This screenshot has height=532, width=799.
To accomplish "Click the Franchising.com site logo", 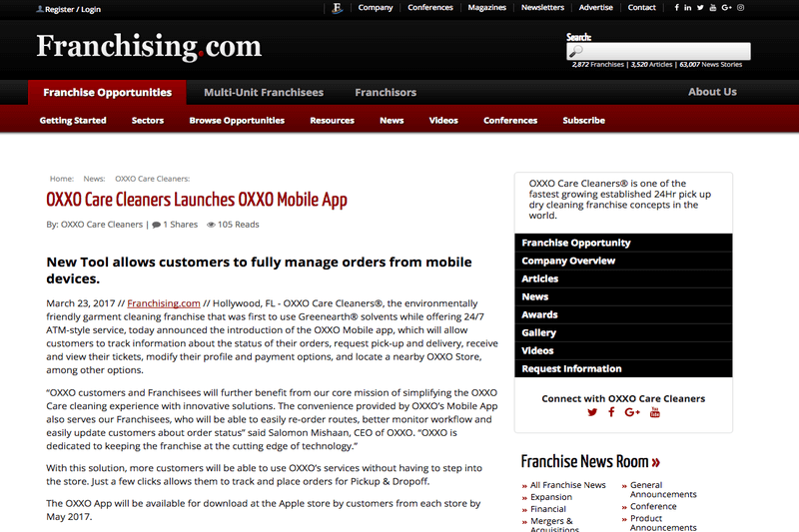I will coord(149,46).
